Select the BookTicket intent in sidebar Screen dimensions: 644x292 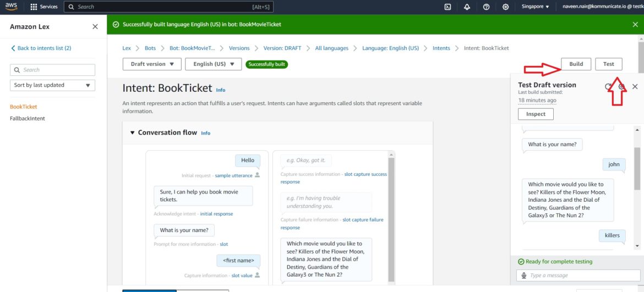(x=24, y=107)
